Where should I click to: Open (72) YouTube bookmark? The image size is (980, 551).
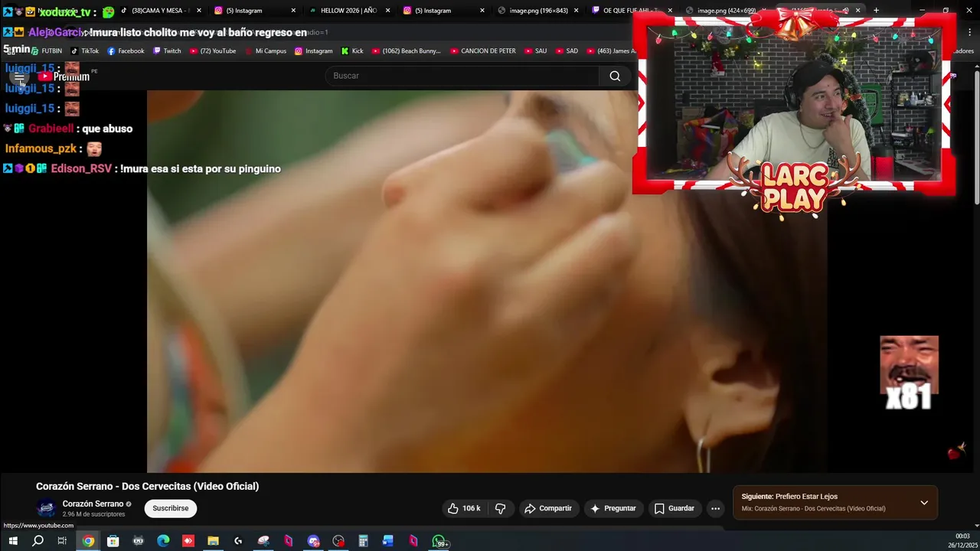pyautogui.click(x=213, y=51)
